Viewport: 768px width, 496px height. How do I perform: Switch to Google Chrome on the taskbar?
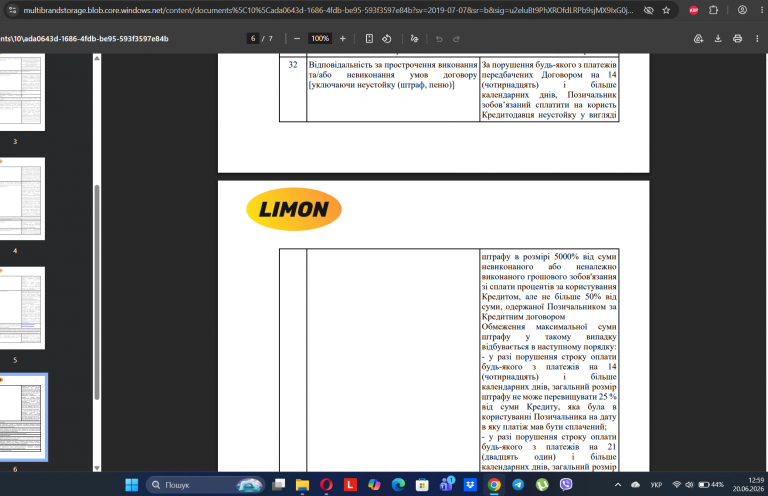pyautogui.click(x=494, y=485)
